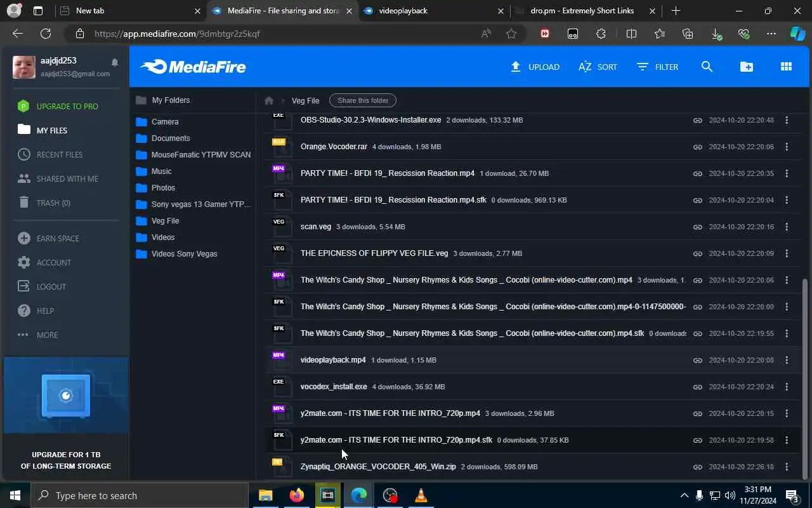Click the file list vertical scrollbar
Image resolution: width=812 pixels, height=508 pixels.
[806, 378]
